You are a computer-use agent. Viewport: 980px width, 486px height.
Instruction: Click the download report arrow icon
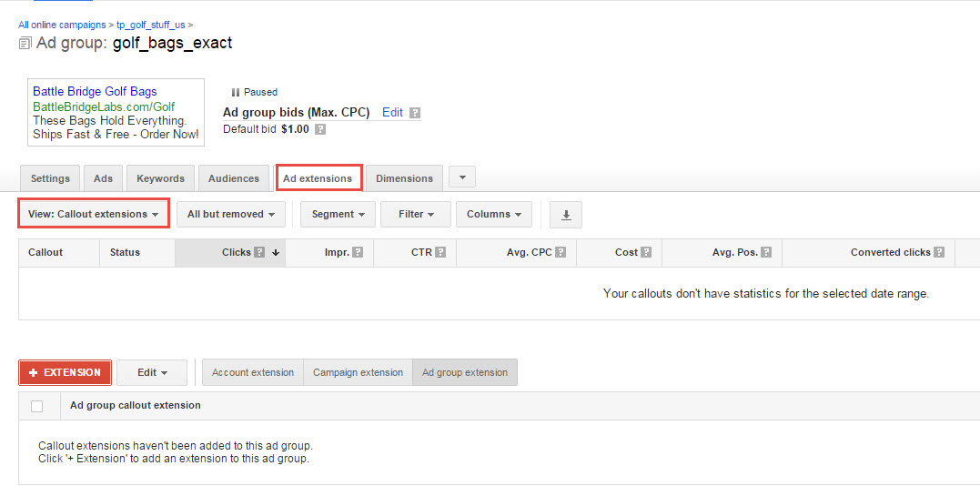tap(566, 215)
